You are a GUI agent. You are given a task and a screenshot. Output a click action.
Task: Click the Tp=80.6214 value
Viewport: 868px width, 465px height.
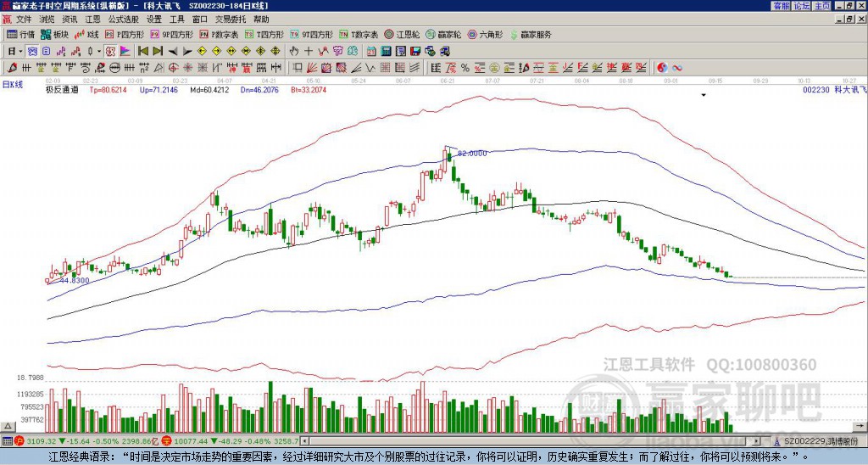(x=108, y=89)
